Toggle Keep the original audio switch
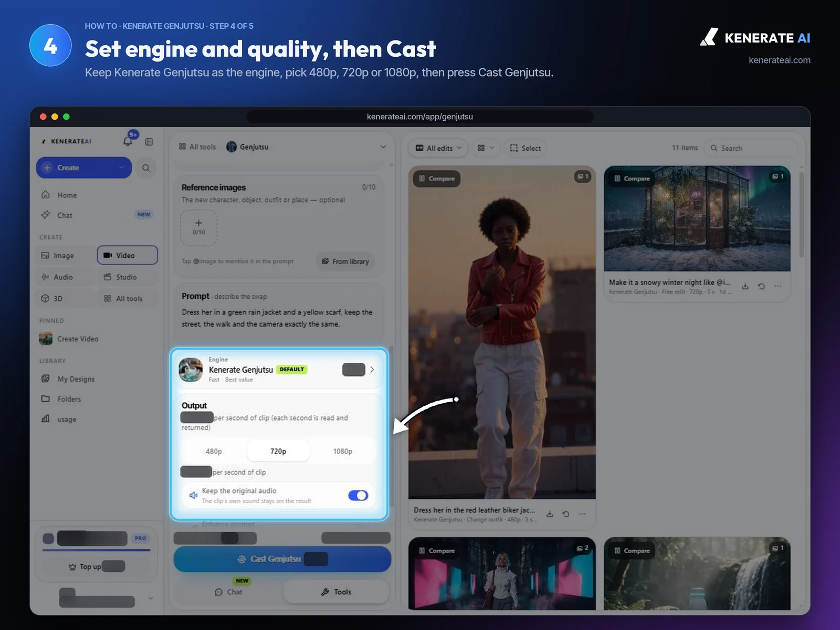This screenshot has height=630, width=840. coord(358,495)
